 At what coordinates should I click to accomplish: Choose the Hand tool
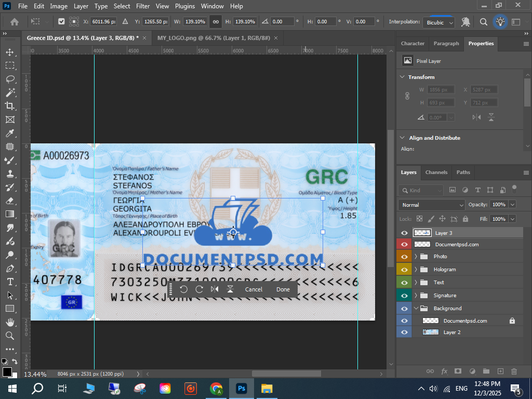pyautogui.click(x=10, y=322)
